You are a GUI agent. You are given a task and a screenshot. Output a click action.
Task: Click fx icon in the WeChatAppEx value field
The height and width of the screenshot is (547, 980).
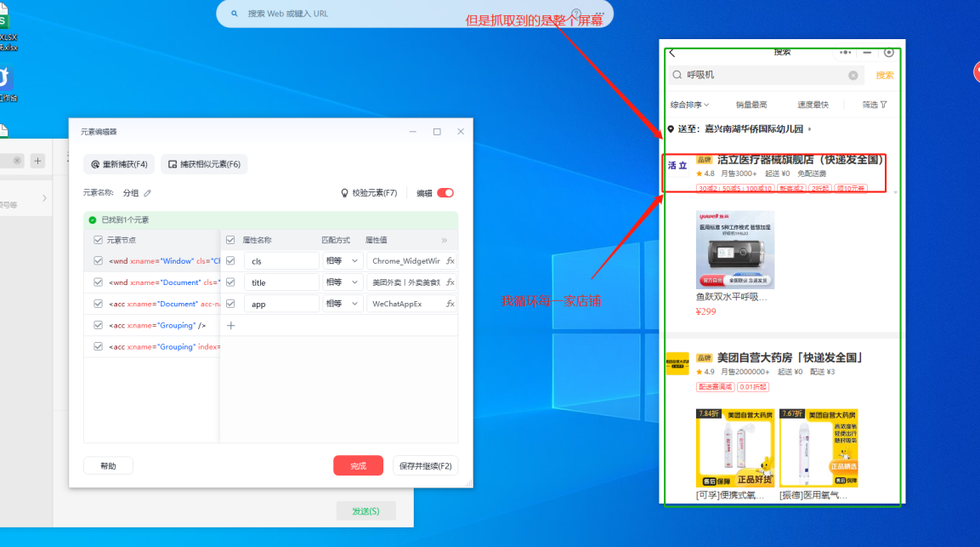[x=450, y=304]
